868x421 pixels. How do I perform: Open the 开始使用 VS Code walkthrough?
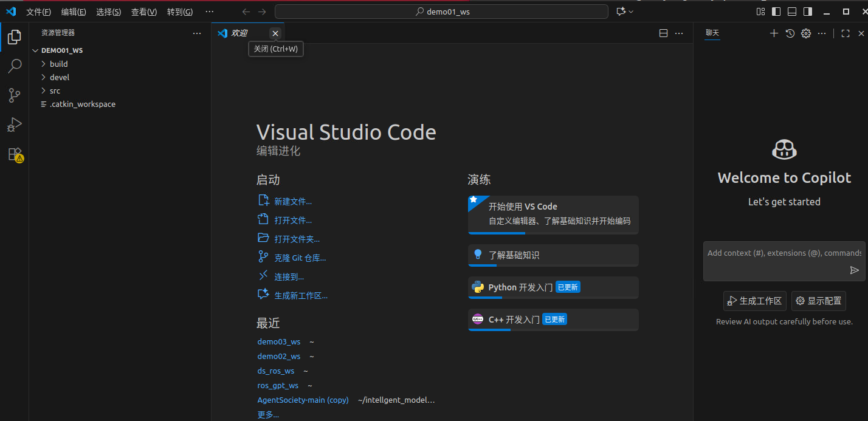pos(553,215)
